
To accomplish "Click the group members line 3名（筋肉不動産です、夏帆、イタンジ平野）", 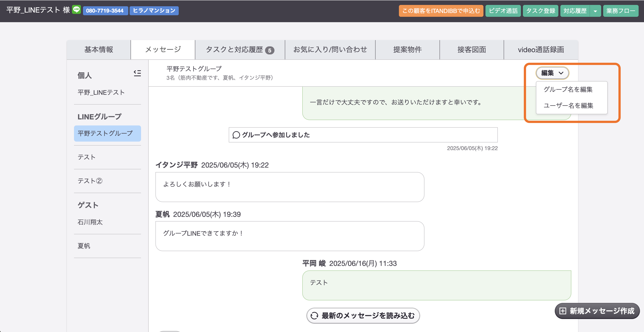I will 220,78.
